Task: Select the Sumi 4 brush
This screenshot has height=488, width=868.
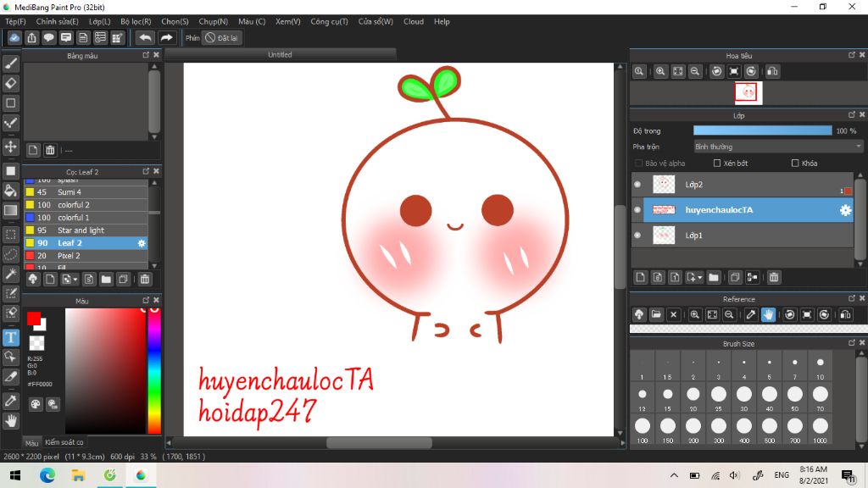Action: point(86,192)
